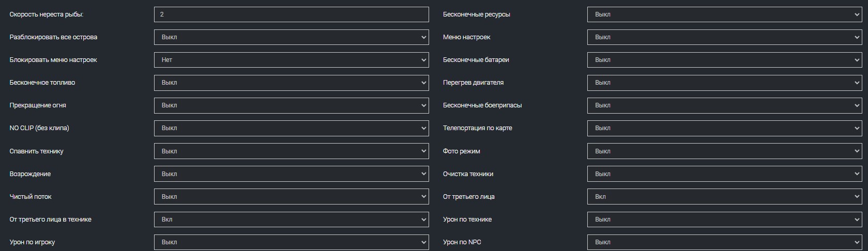Open the 'Телепортация по карте' dropdown
This screenshot has width=868, height=251.
pyautogui.click(x=724, y=128)
